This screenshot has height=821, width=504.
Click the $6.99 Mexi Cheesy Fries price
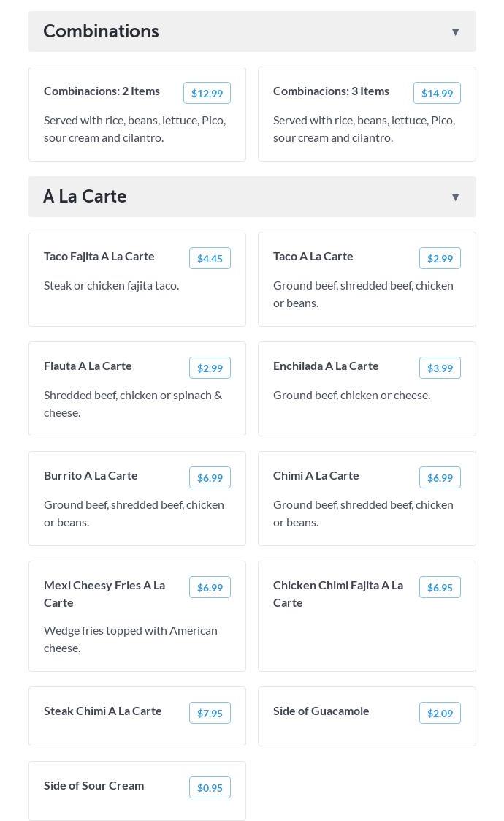coord(210,587)
